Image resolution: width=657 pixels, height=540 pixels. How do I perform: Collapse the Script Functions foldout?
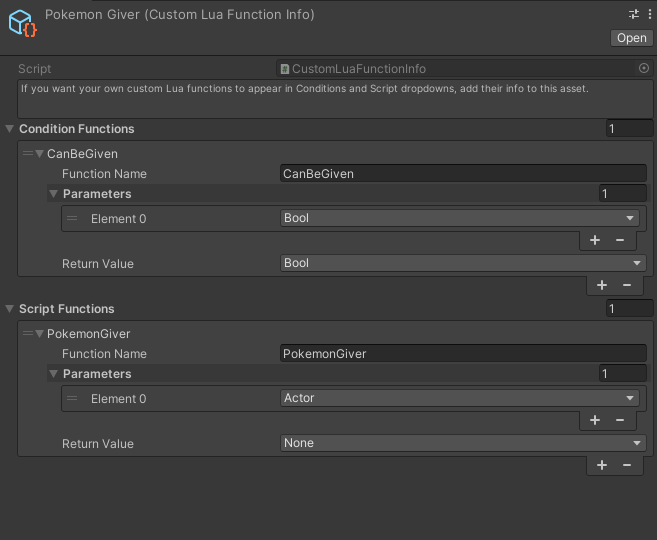point(10,309)
